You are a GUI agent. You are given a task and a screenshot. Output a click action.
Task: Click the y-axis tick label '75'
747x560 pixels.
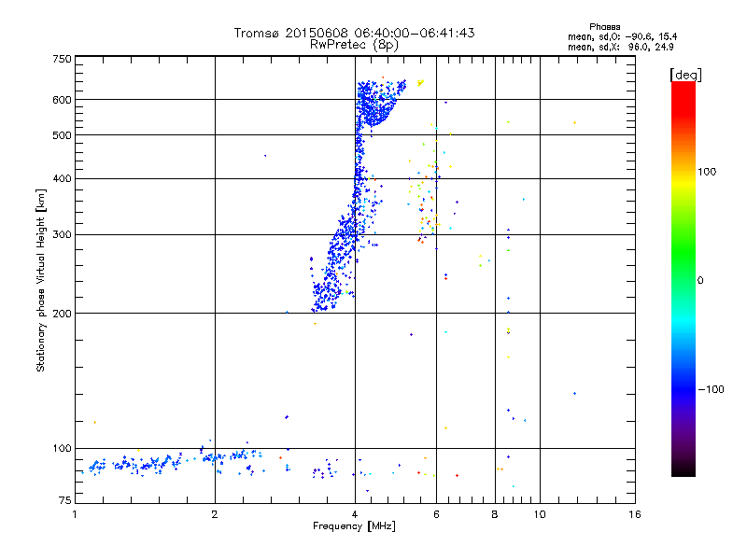[x=65, y=500]
